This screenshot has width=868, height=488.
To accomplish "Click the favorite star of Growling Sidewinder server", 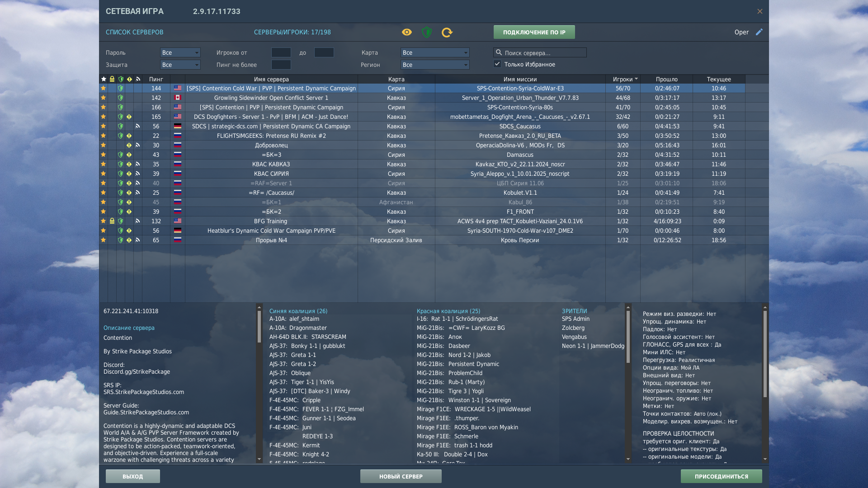I will tap(104, 98).
